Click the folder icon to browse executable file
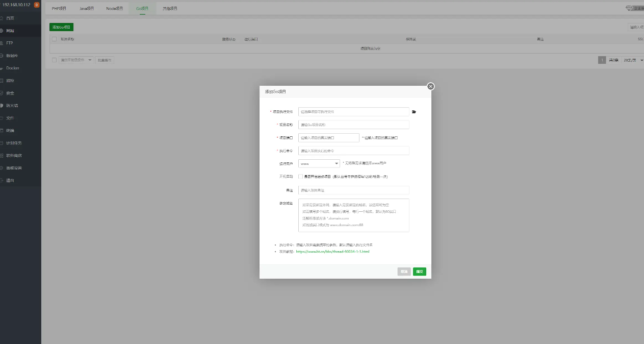Viewport: 644px width, 344px height. [414, 112]
